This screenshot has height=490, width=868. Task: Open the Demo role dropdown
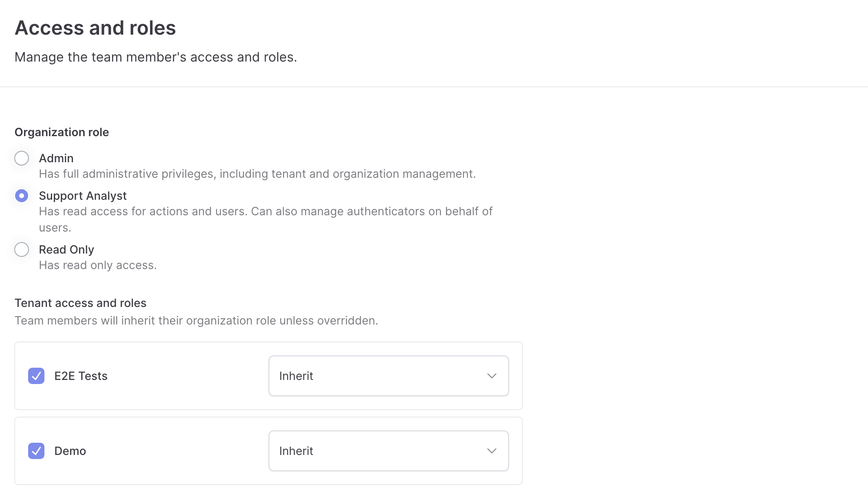pos(389,451)
